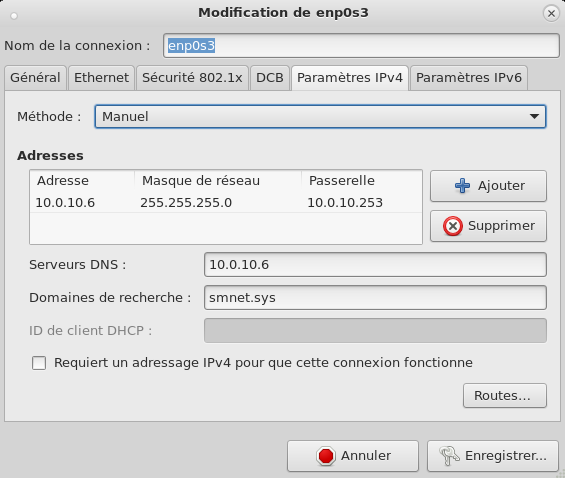
Task: Click the Nom de la connexion field
Action: (x=361, y=46)
